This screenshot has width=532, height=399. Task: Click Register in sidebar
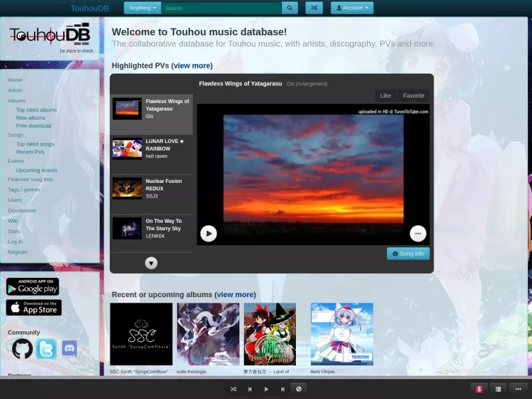pos(18,252)
